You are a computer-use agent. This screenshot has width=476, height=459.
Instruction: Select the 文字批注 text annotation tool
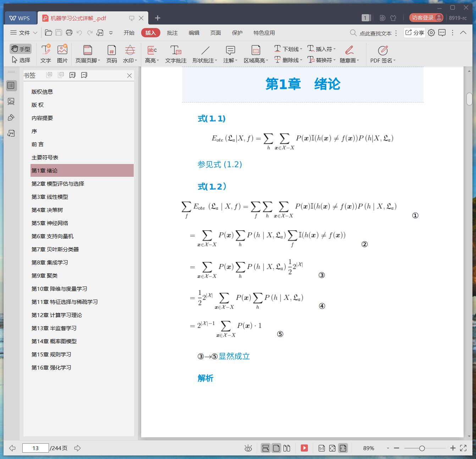(x=176, y=54)
